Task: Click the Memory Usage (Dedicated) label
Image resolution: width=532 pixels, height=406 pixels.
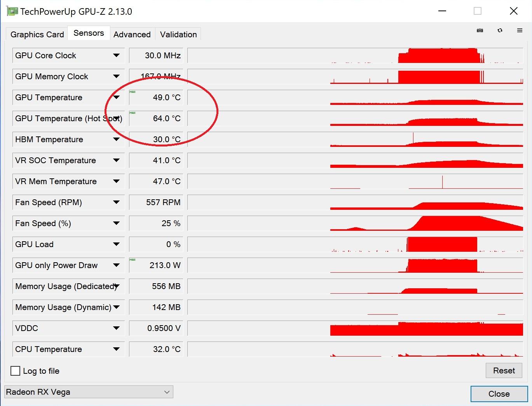Action: (65, 286)
